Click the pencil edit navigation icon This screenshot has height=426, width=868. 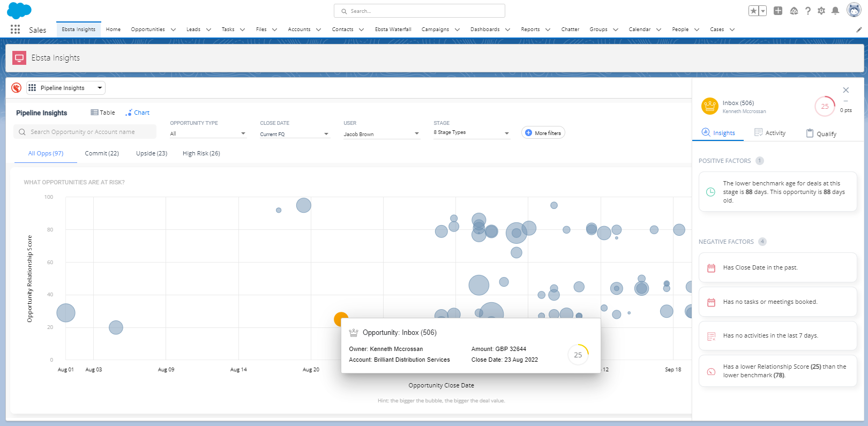pyautogui.click(x=859, y=30)
